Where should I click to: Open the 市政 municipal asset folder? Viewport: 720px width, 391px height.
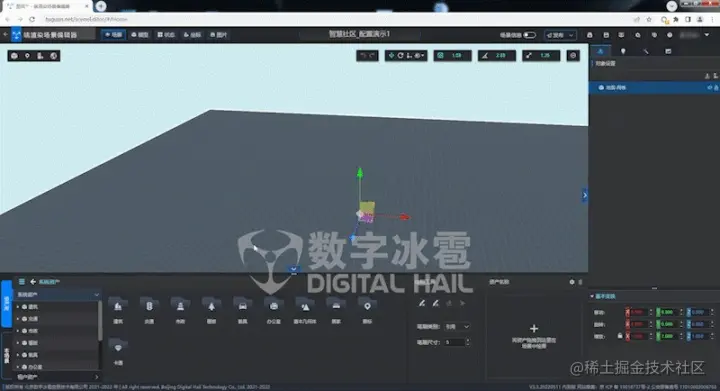(180, 310)
